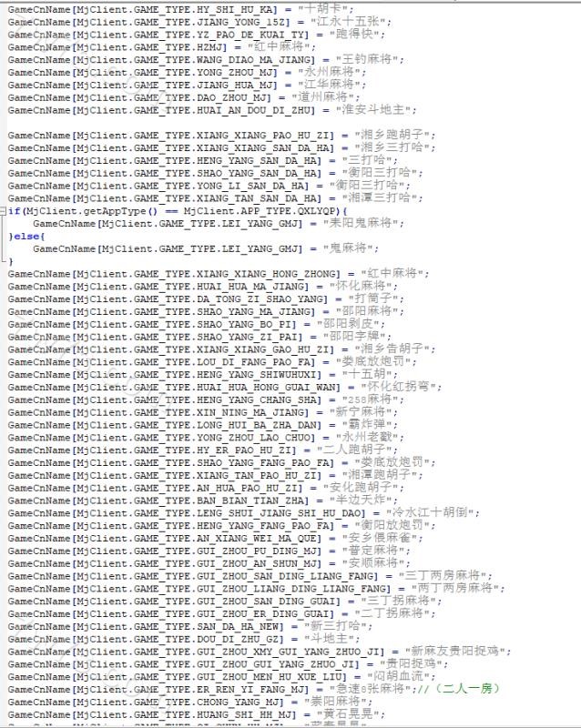This screenshot has width=581, height=728.
Task: Click the HENG_YANG_SHIWUHUXI code line
Action: (x=203, y=374)
